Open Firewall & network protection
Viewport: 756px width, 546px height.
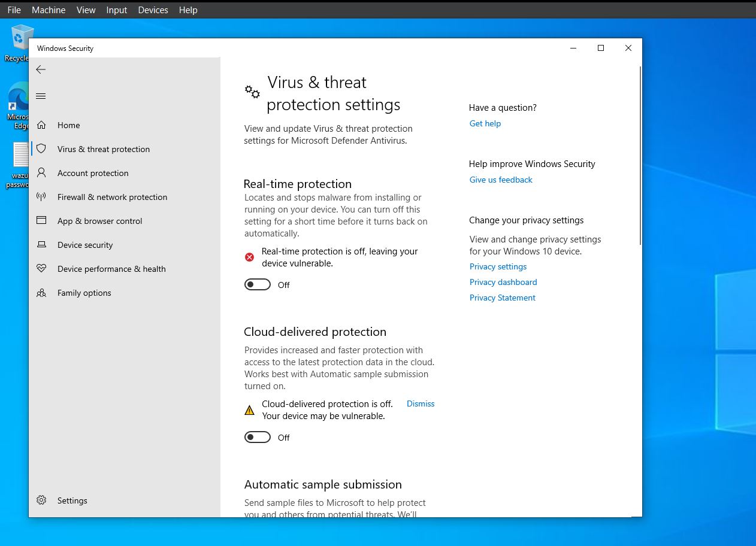[x=111, y=197]
